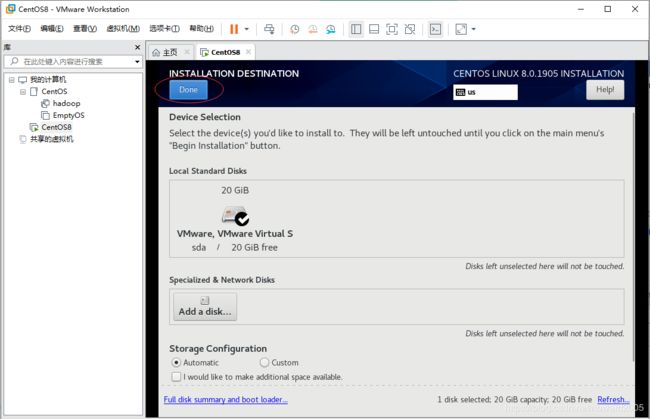650x419 pixels.
Task: Toggle the thumbnail bar view icon
Action: (x=374, y=29)
